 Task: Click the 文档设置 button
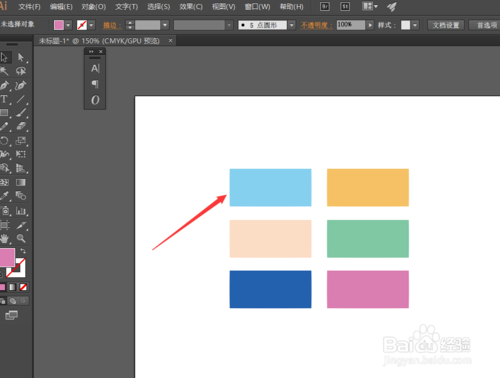click(446, 25)
